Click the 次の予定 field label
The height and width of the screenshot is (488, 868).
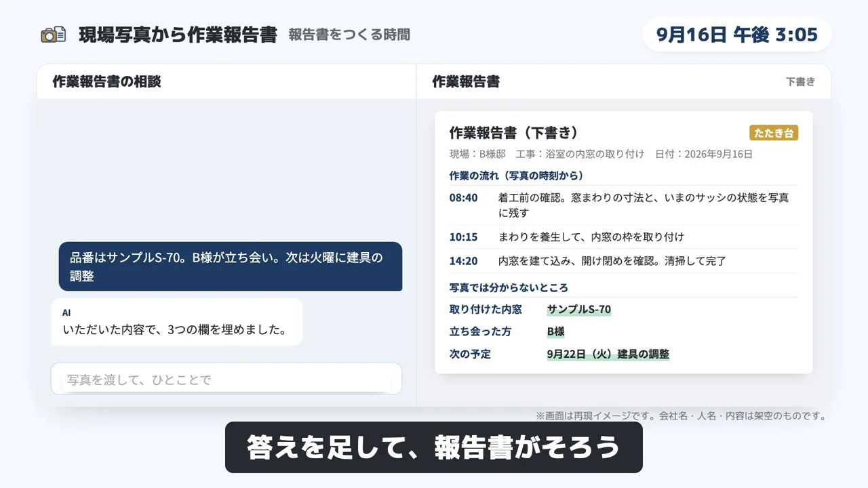click(470, 354)
